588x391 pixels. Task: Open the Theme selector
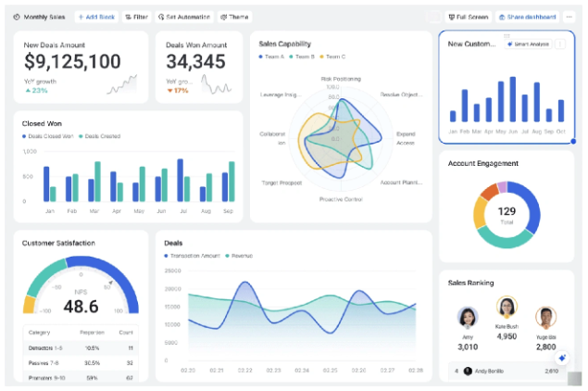click(x=235, y=17)
